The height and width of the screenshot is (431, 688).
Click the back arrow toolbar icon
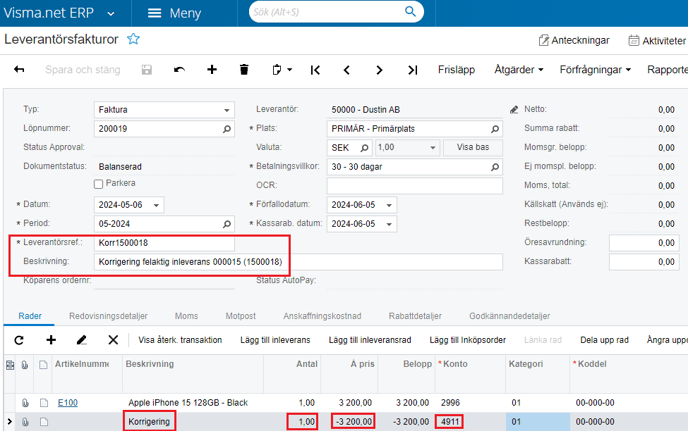click(19, 69)
